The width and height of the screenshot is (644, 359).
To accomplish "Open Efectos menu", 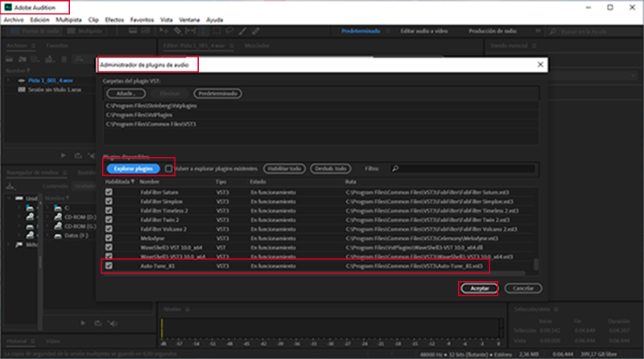I will [x=114, y=19].
